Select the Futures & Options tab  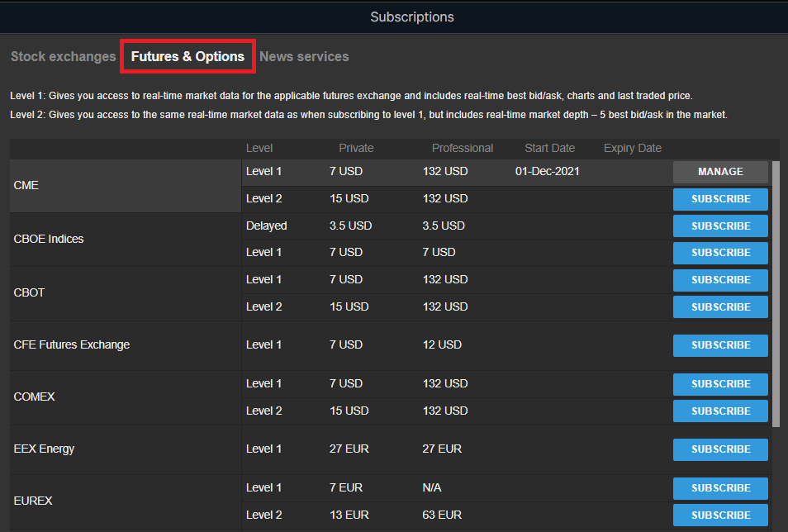(188, 57)
